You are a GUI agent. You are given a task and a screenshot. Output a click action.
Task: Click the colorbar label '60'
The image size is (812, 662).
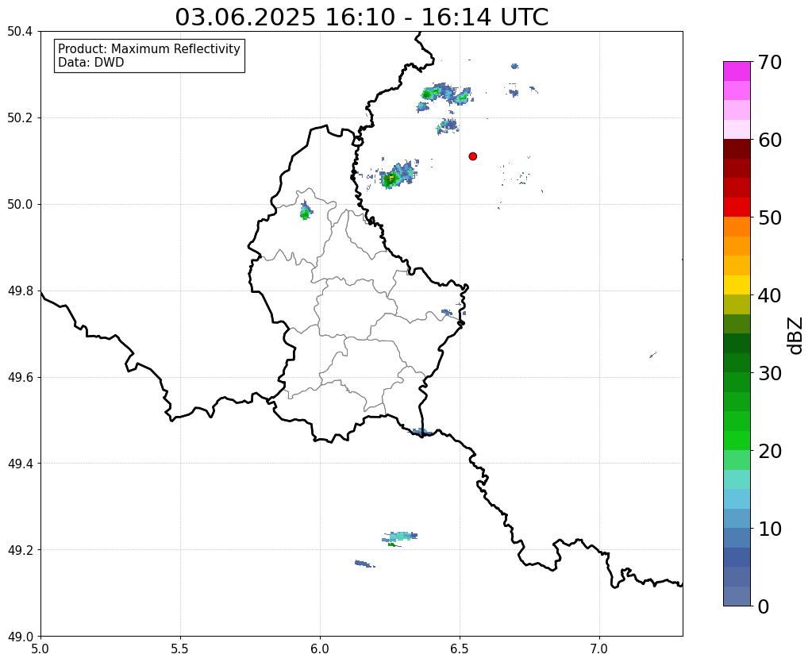click(x=770, y=140)
